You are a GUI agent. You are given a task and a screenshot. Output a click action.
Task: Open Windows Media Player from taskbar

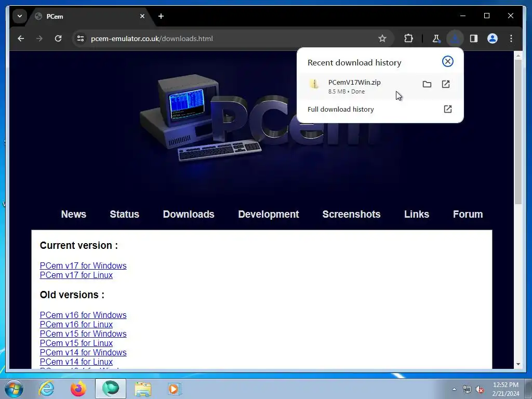tap(175, 389)
